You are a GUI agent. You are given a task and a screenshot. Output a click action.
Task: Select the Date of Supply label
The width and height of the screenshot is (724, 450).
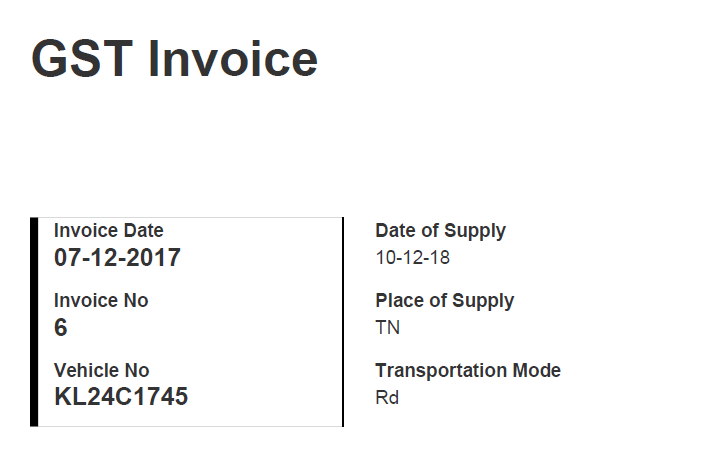click(x=440, y=231)
